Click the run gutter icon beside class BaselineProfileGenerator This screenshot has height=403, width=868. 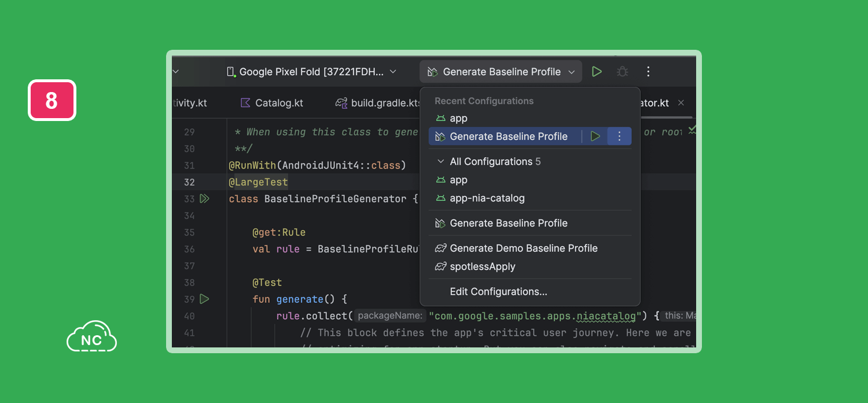coord(204,199)
